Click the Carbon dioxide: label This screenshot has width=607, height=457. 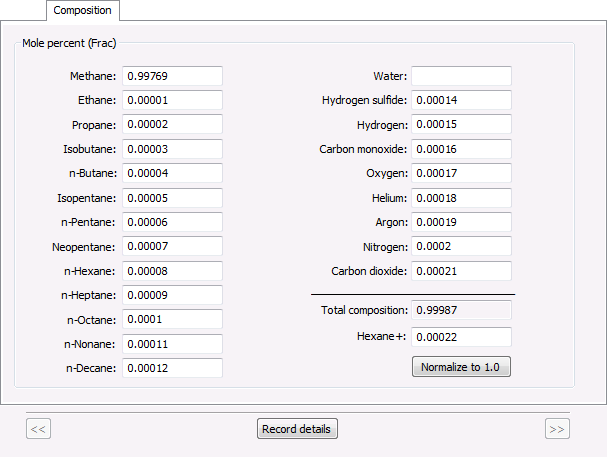pyautogui.click(x=369, y=271)
